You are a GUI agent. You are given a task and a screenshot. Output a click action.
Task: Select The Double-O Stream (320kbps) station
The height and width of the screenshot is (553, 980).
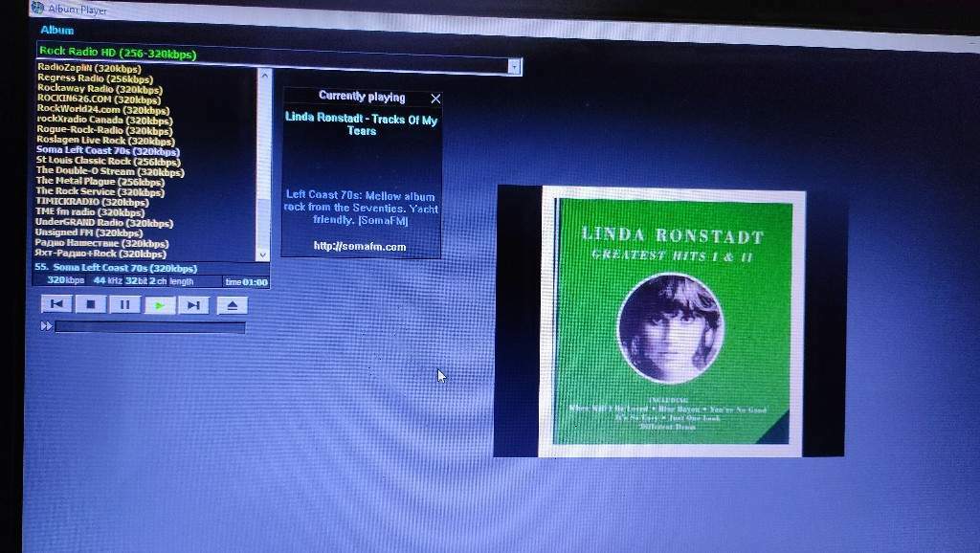(x=110, y=171)
